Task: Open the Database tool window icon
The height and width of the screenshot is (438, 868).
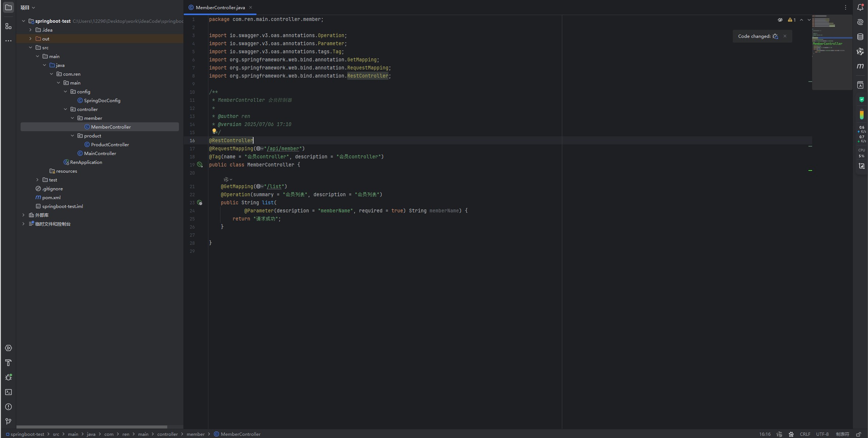Action: (x=860, y=37)
